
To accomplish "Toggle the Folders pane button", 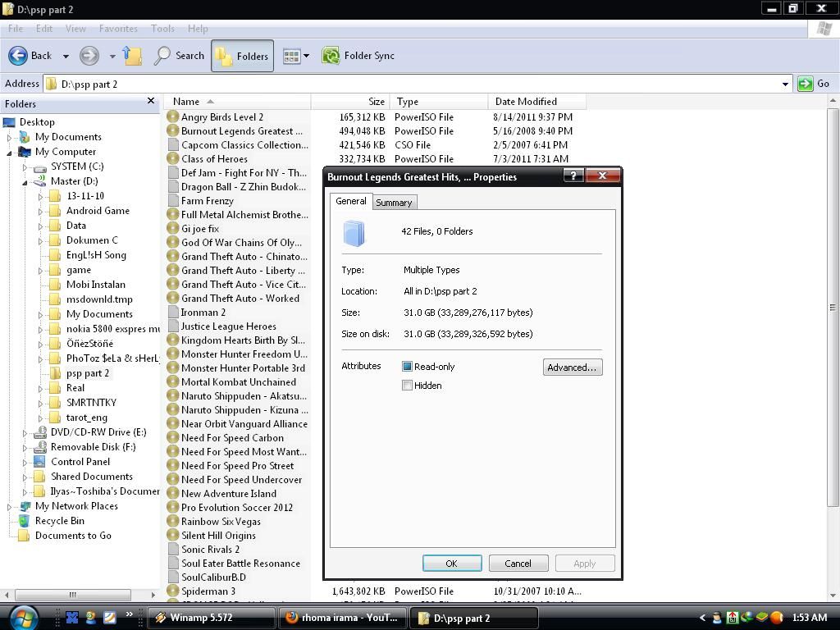I will tap(242, 56).
